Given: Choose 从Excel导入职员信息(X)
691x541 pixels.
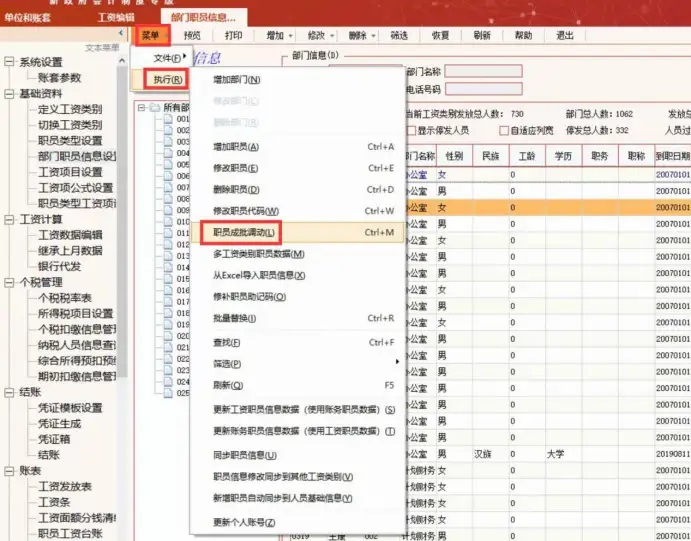Looking at the screenshot, I should coord(259,275).
